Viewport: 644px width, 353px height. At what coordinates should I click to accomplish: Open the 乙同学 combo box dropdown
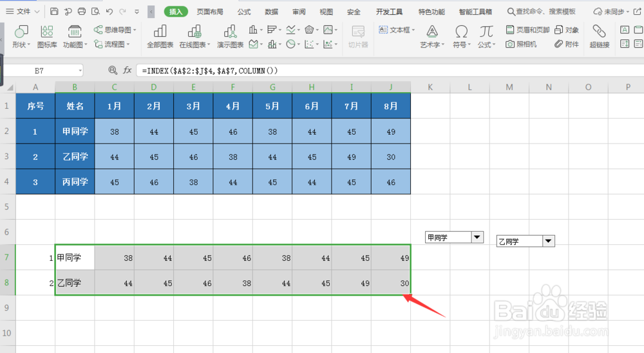(x=548, y=241)
